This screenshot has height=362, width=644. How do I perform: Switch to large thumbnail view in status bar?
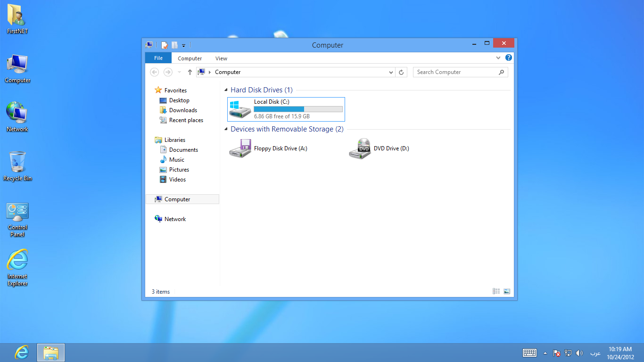pyautogui.click(x=507, y=291)
